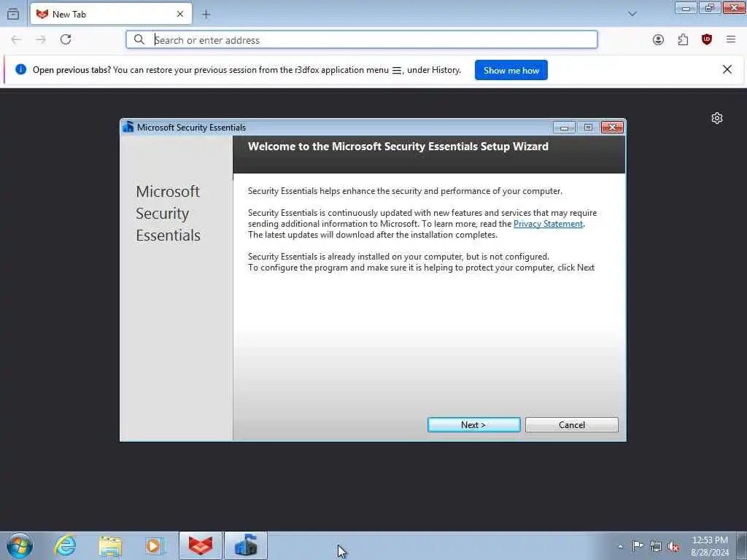
Task: Click the uBlock Origin shield icon
Action: pos(707,39)
